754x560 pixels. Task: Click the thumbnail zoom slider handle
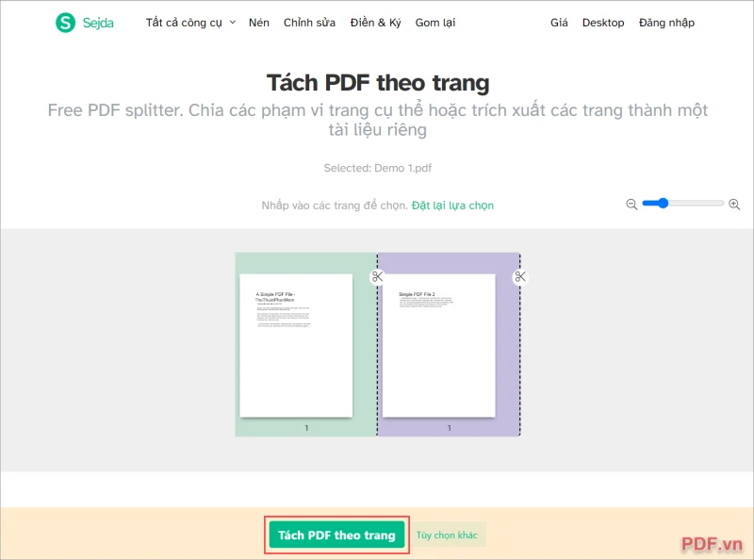[x=664, y=203]
